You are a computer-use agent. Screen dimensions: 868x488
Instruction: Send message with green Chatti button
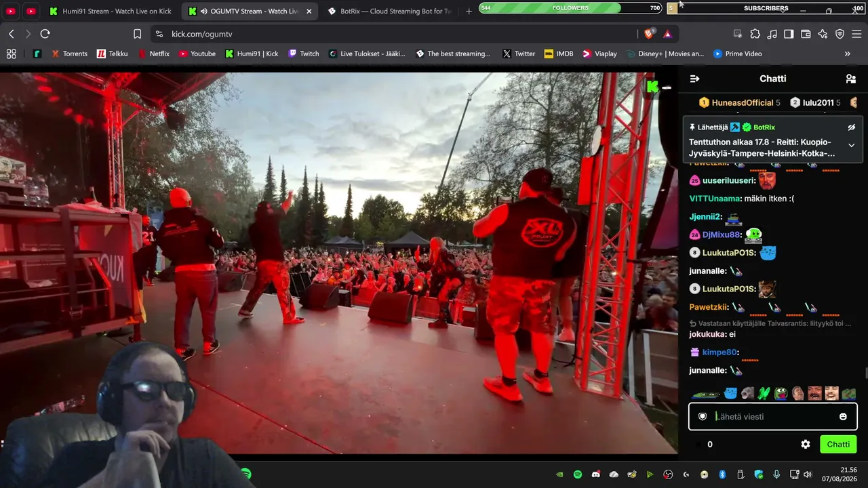coord(838,445)
